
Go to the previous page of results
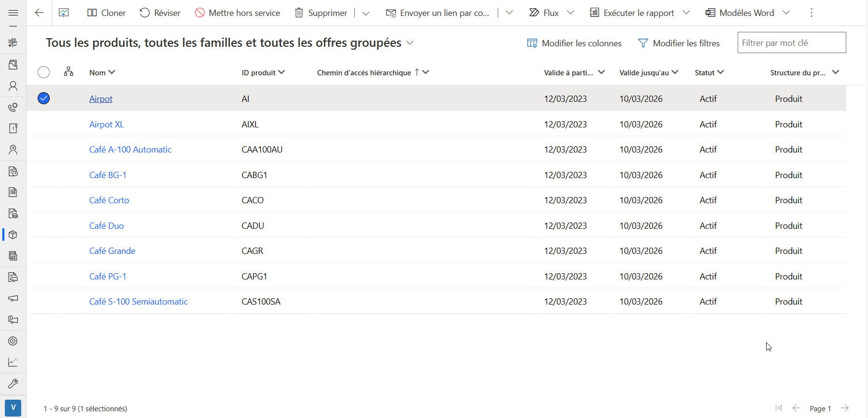point(796,408)
